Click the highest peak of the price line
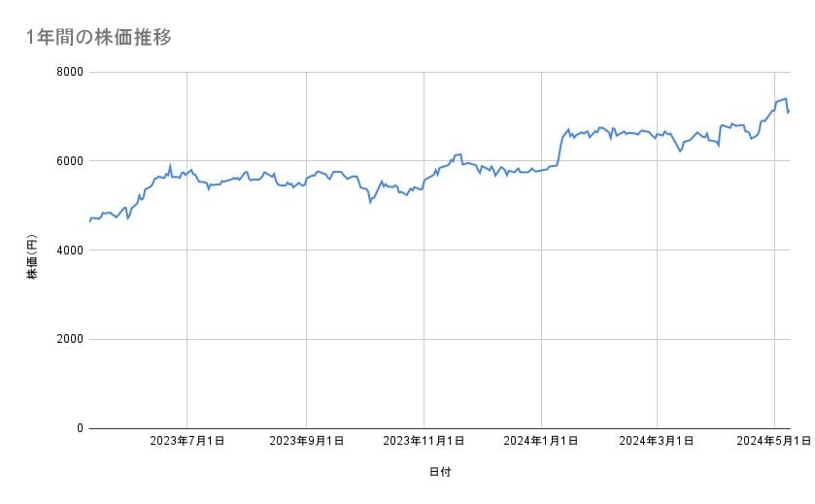 click(x=785, y=98)
